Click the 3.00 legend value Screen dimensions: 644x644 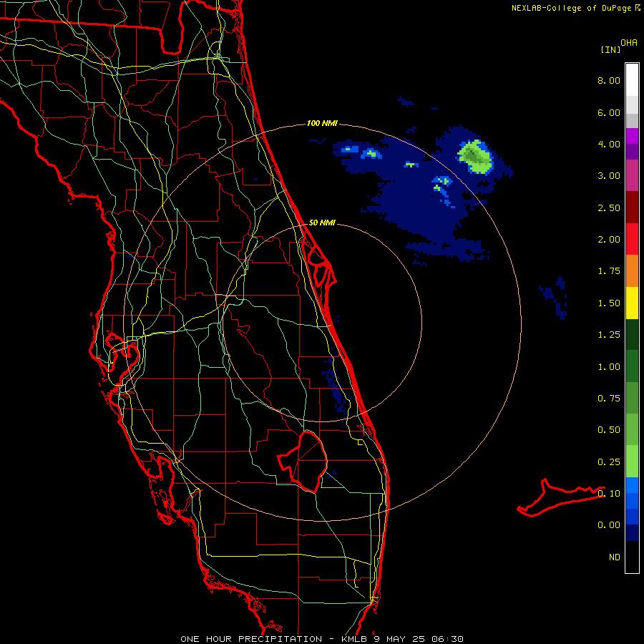coord(609,176)
